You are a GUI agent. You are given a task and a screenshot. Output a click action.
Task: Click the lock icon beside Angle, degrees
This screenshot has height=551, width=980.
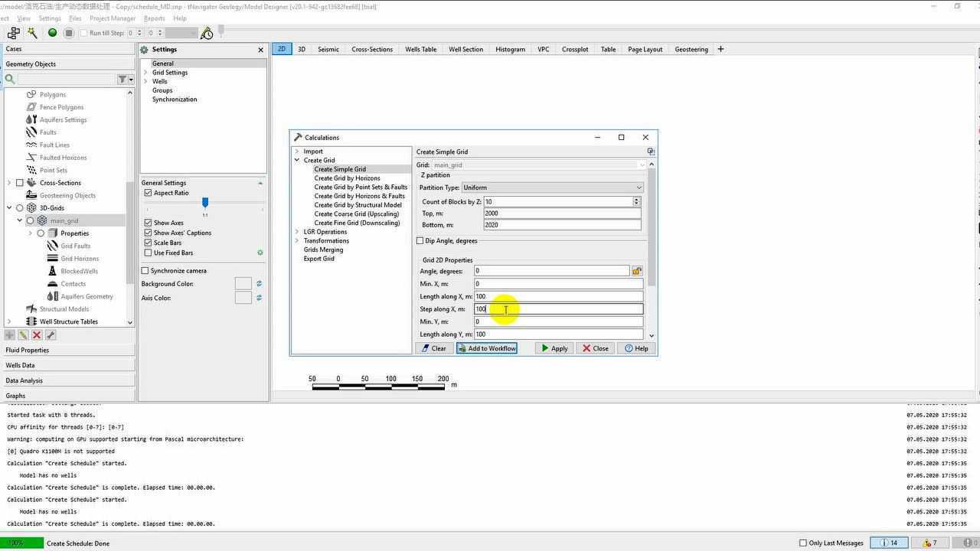(x=636, y=271)
